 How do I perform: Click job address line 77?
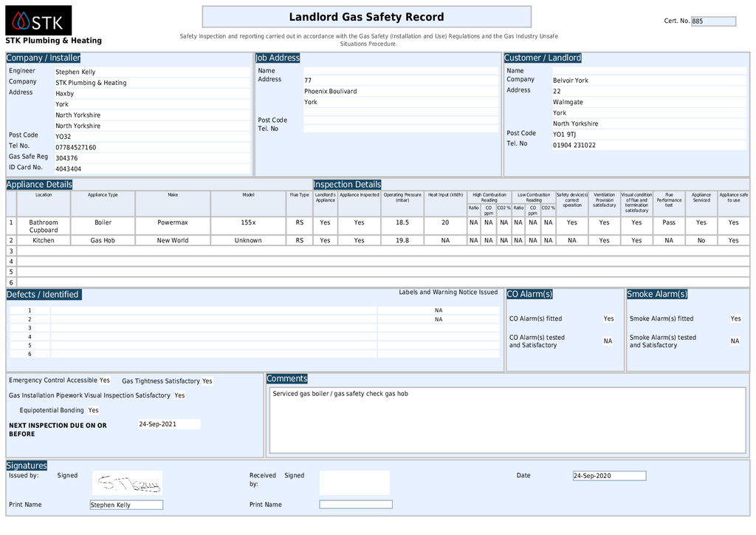point(308,81)
